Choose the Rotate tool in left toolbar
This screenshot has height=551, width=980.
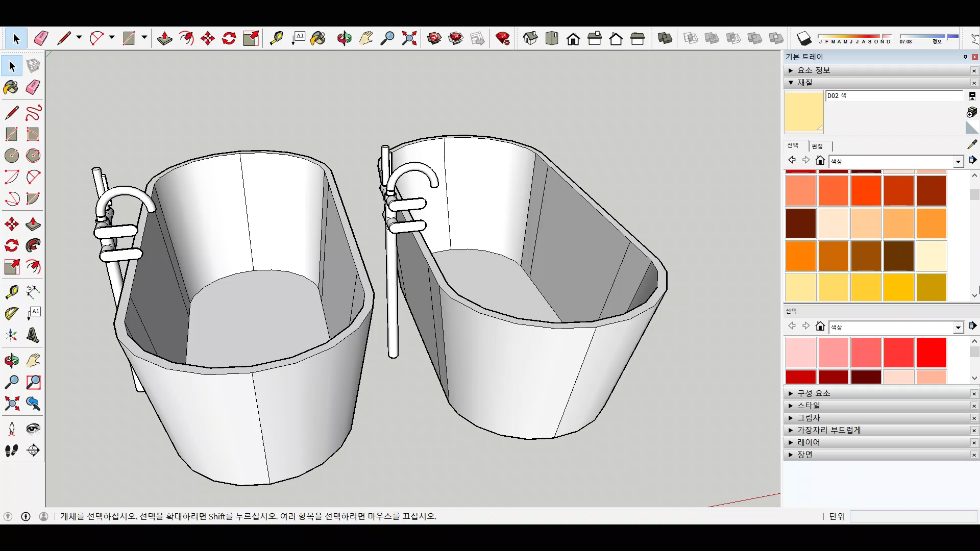11,245
